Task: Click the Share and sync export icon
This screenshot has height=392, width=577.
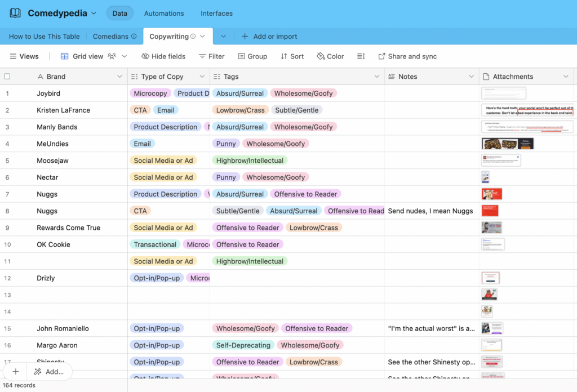Action: (x=381, y=56)
